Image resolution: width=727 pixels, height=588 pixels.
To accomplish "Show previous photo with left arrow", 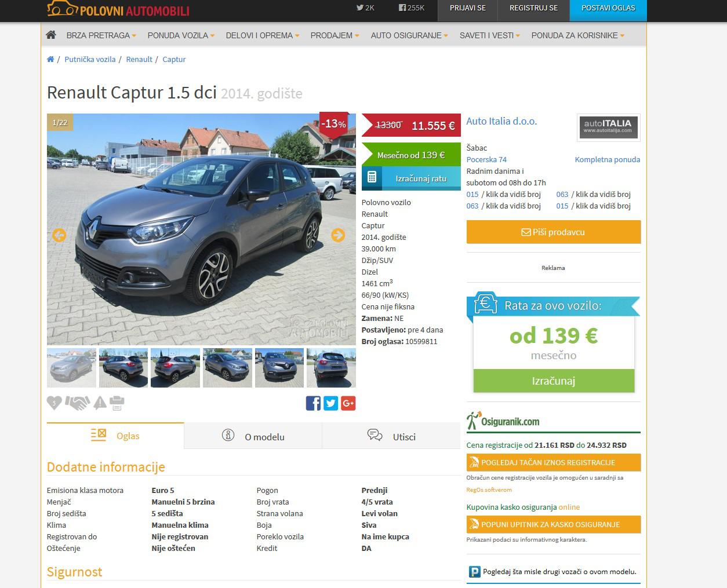I will point(59,235).
